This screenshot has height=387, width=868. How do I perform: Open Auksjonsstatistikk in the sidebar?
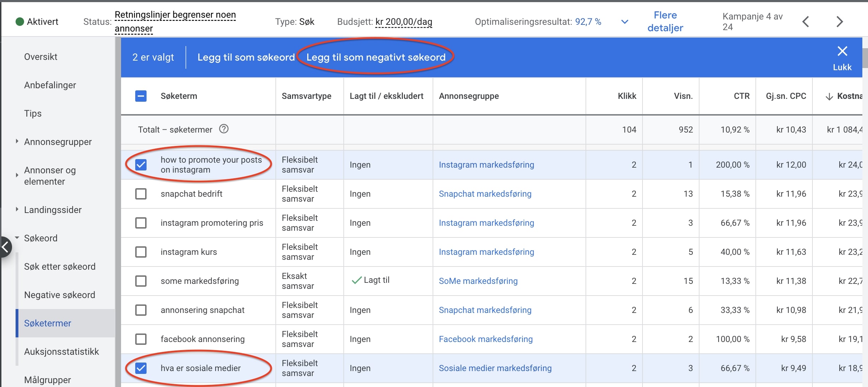click(61, 352)
